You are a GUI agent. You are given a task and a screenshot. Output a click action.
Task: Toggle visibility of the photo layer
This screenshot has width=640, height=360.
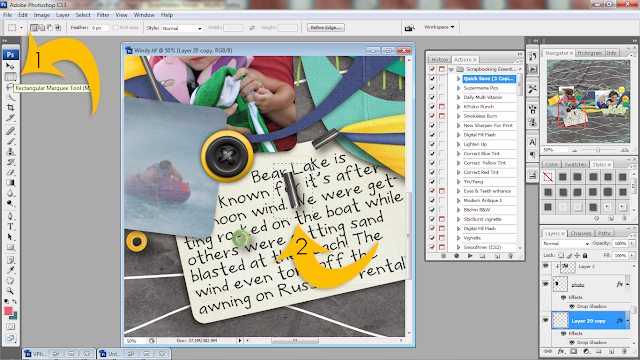[546, 284]
